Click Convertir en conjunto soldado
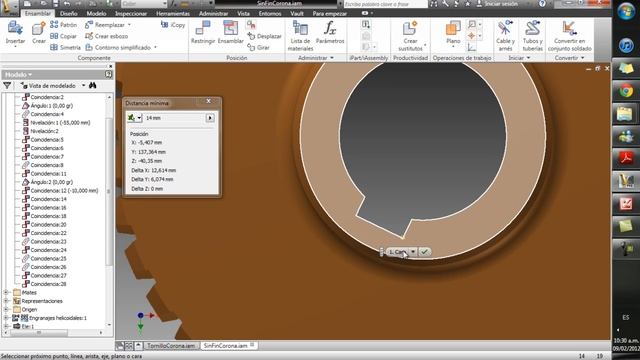Screen dimensions: 640x360 coord(569,36)
